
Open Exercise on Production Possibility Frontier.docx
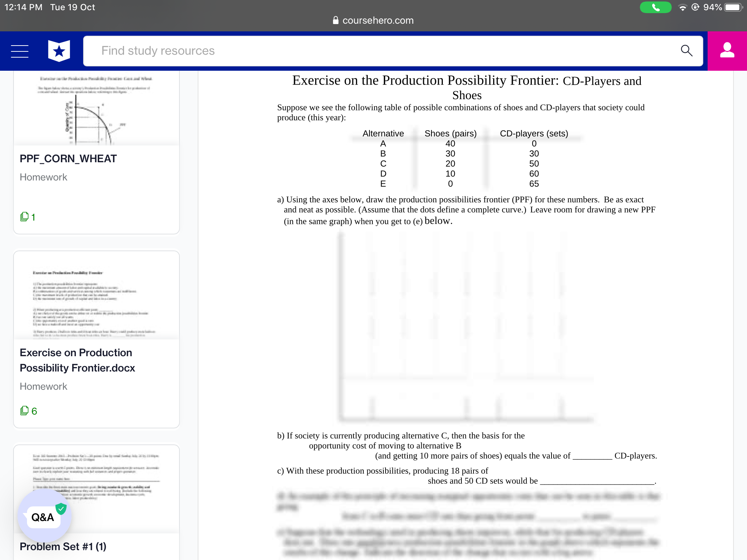click(x=77, y=360)
